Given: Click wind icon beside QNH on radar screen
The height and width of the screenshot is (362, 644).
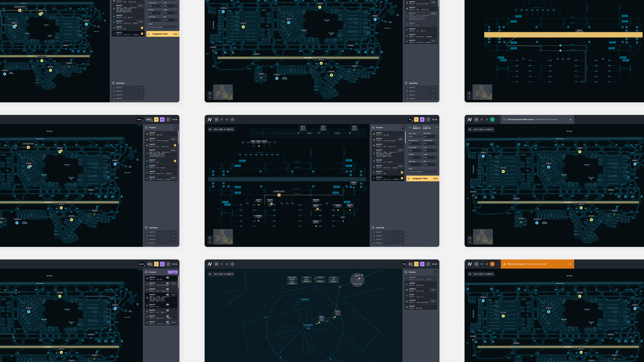Looking at the screenshot, I should [x=210, y=274].
